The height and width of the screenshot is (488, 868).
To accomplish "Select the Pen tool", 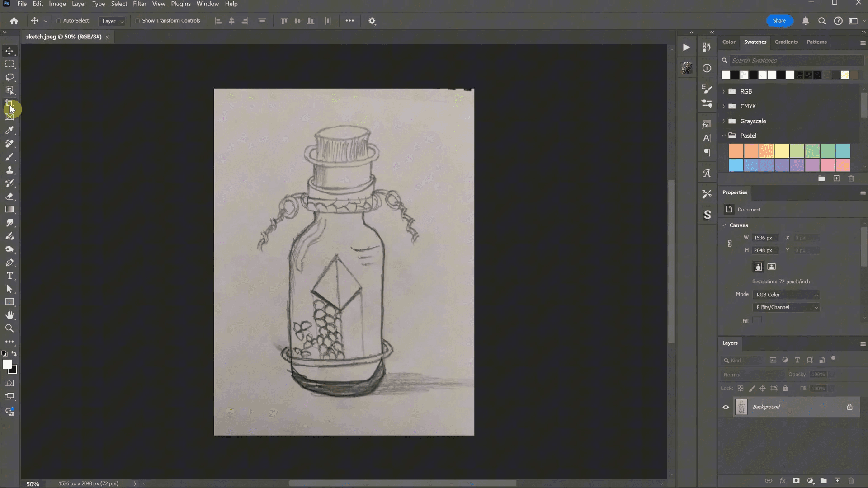I will click(9, 263).
